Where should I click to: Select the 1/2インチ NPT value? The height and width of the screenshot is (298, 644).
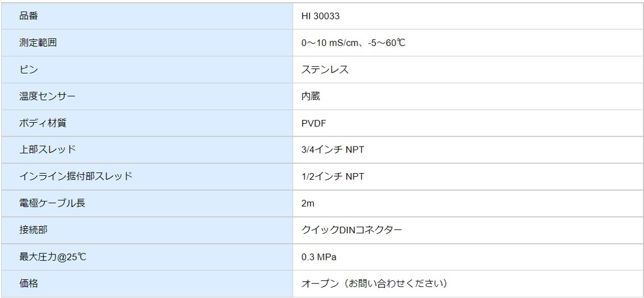[x=332, y=176]
